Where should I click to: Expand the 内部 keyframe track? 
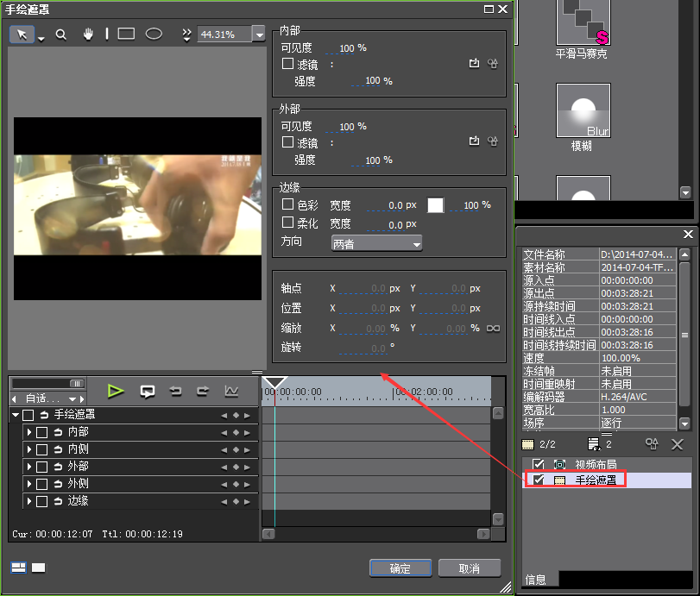tap(29, 432)
